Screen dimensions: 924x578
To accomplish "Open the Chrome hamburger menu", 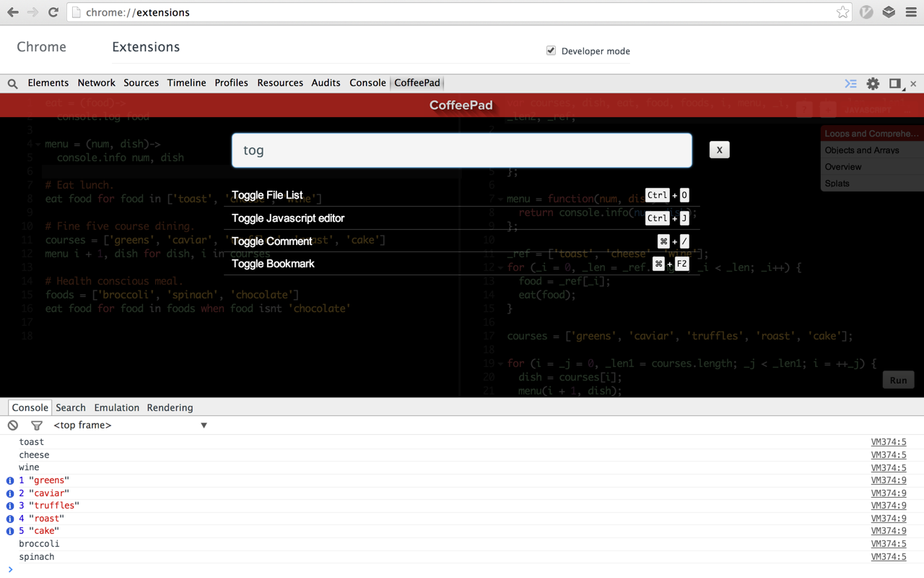I will (x=911, y=12).
